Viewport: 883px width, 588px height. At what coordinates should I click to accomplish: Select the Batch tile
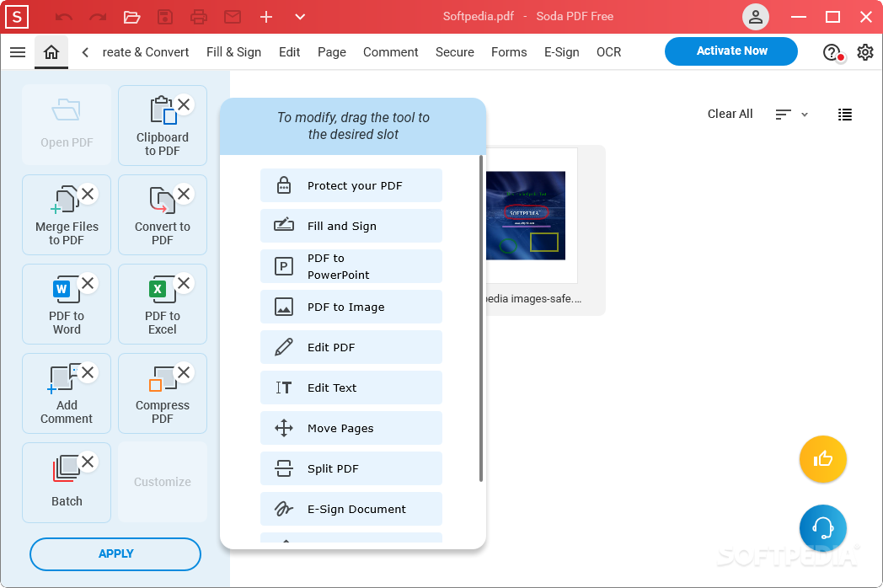[67, 484]
